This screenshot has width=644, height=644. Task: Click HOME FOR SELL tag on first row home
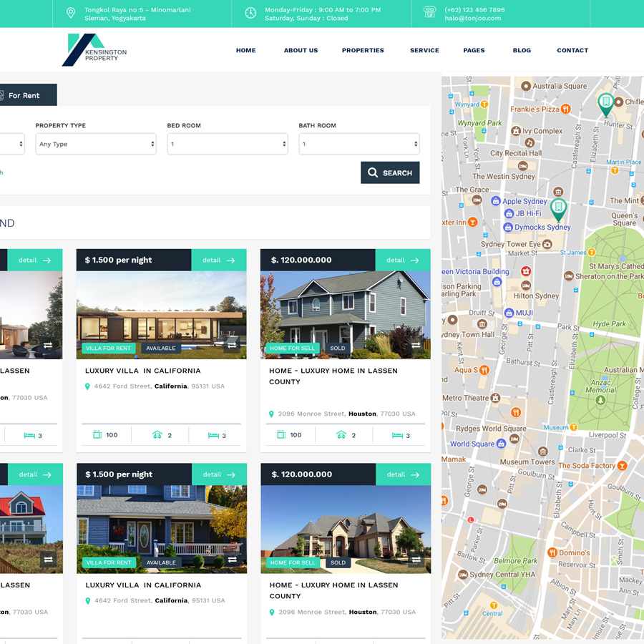click(293, 348)
